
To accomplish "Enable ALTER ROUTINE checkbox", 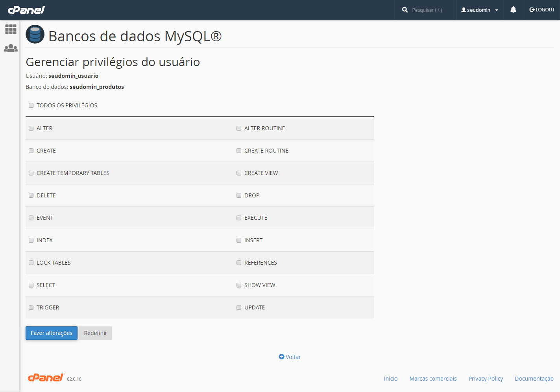I will click(239, 128).
